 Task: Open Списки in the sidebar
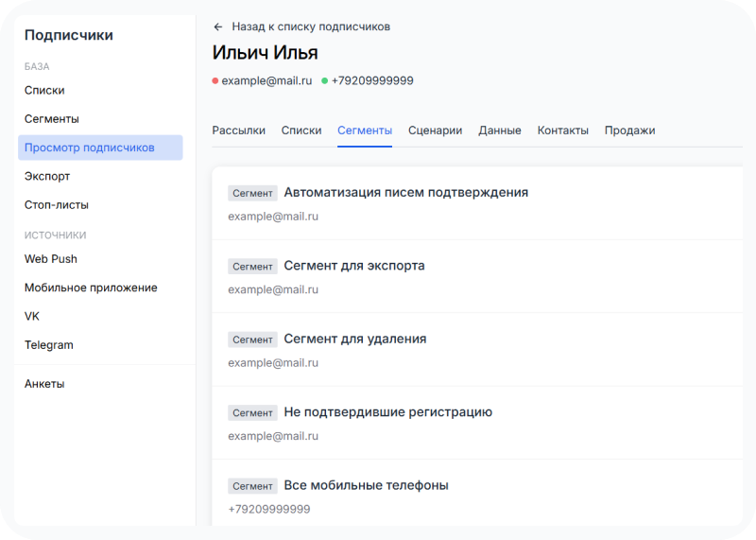44,90
